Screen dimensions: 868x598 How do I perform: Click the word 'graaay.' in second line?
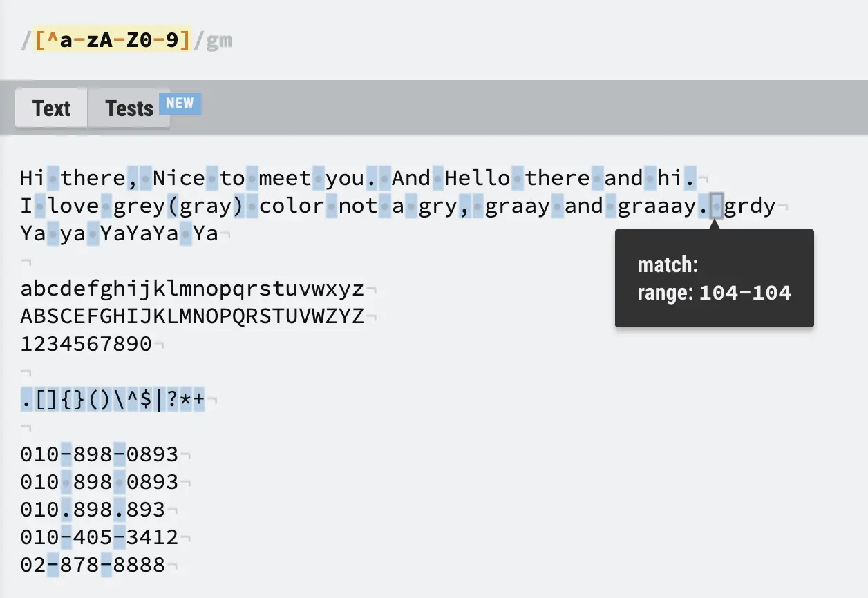(x=663, y=206)
